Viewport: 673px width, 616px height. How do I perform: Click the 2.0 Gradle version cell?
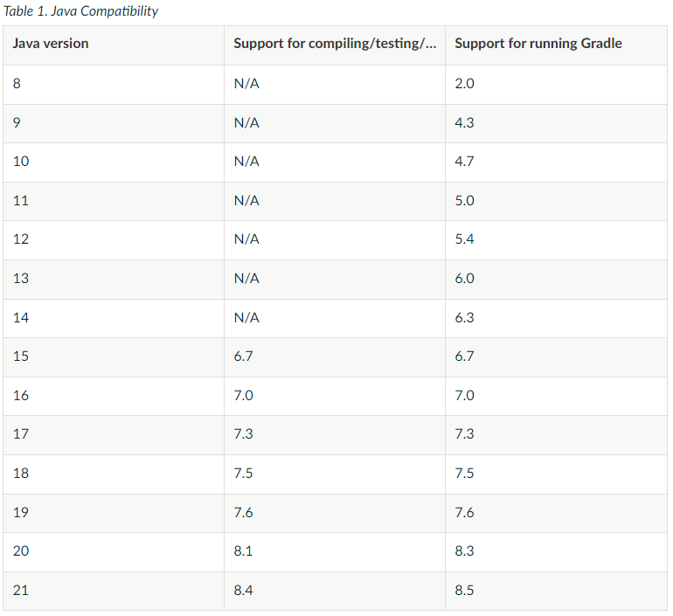click(556, 84)
